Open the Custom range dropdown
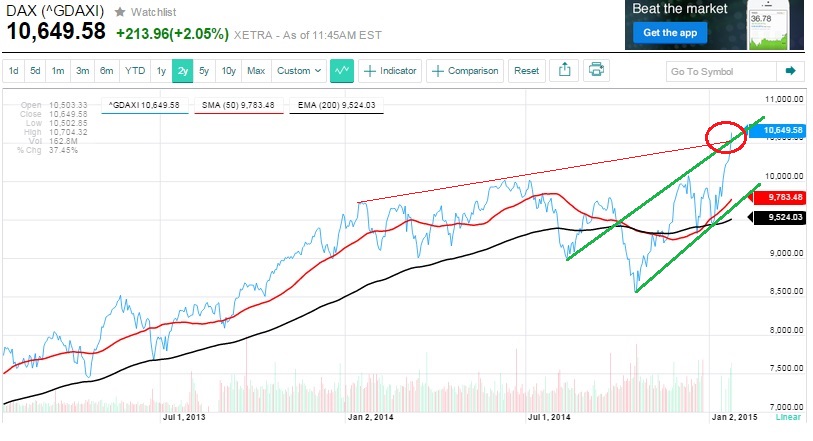813x441 pixels. click(299, 71)
